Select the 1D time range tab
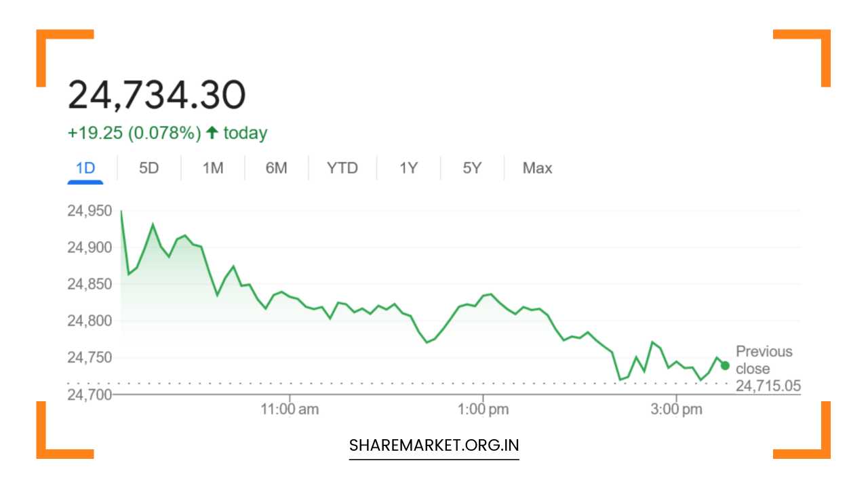868x488 pixels. pyautogui.click(x=85, y=167)
